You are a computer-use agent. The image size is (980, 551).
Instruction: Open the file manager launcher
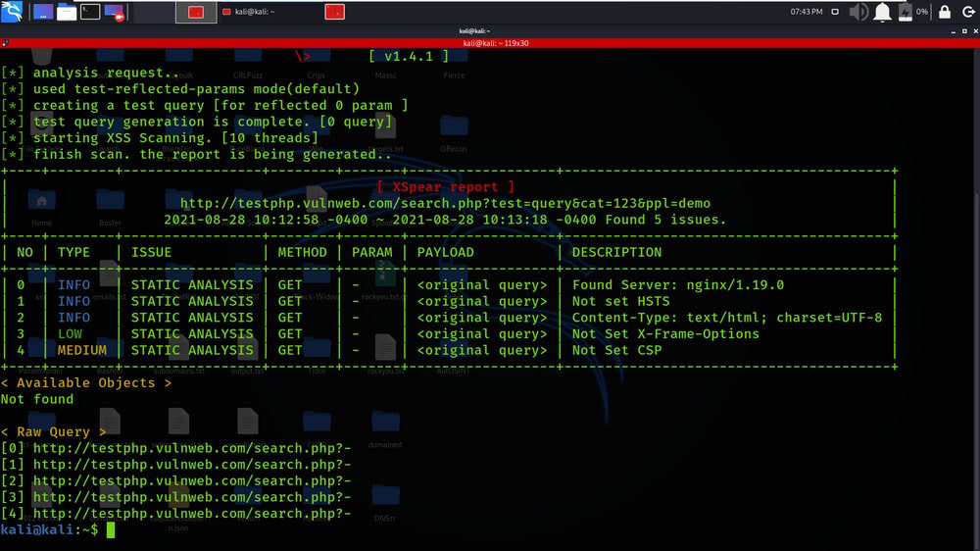(67, 12)
